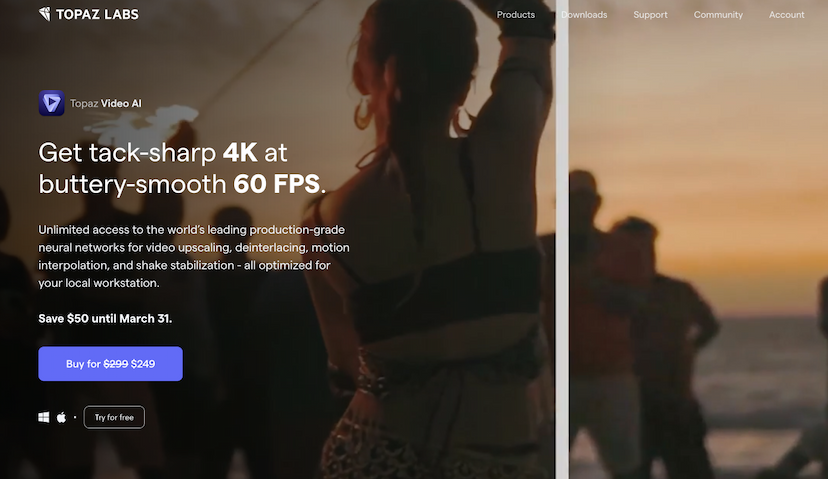828x479 pixels.
Task: Go to the Support page
Action: coord(650,15)
